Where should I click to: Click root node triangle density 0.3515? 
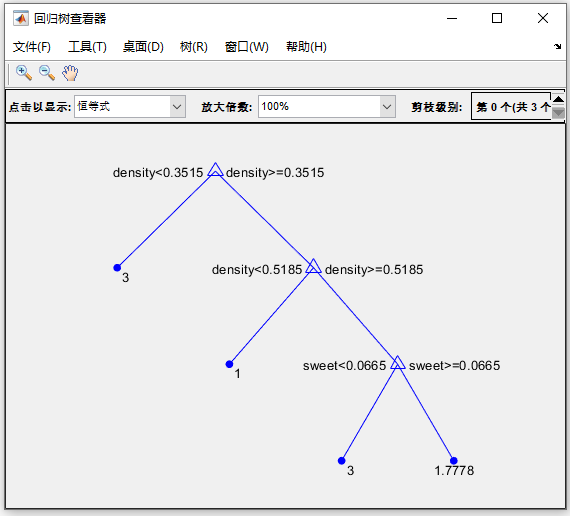pyautogui.click(x=215, y=170)
